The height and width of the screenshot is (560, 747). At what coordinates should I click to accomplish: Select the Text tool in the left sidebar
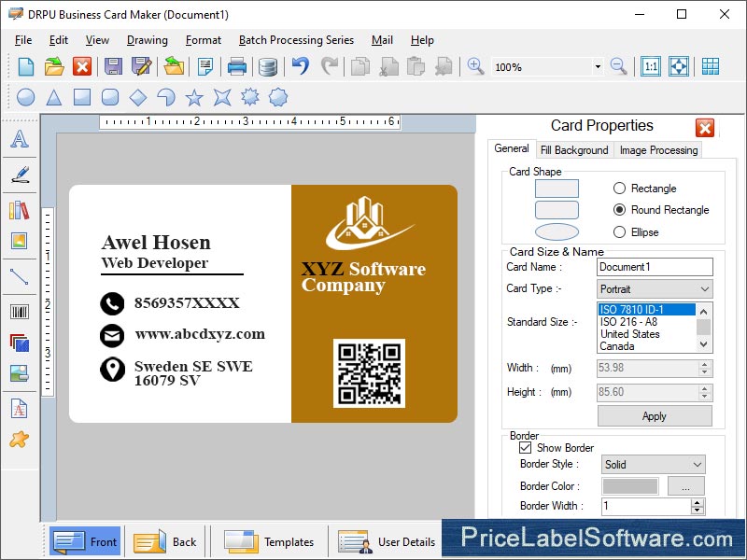[21, 140]
